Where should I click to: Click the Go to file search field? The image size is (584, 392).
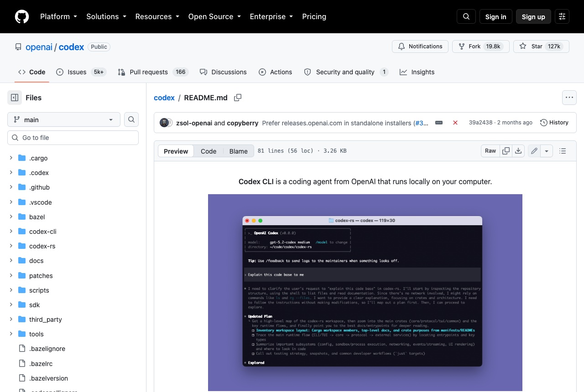pos(73,138)
